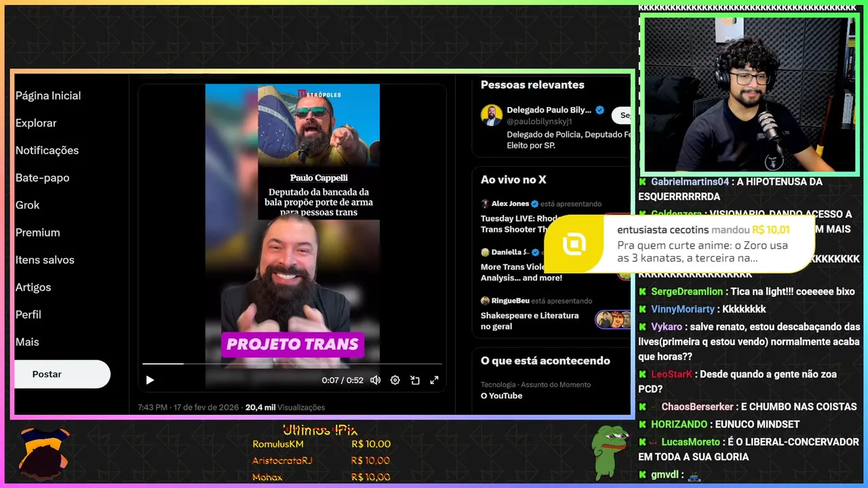Click Vykaro's username in chat
868x488 pixels.
point(667,327)
